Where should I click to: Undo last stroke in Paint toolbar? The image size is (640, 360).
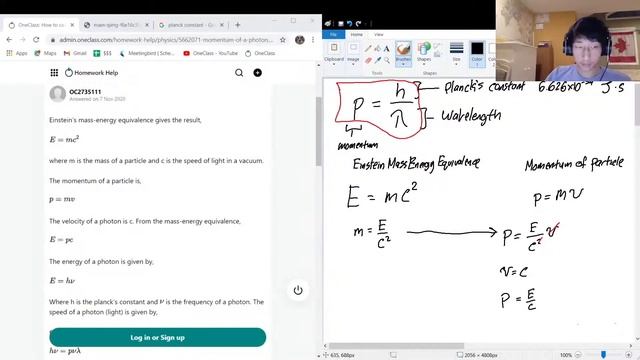coord(349,24)
